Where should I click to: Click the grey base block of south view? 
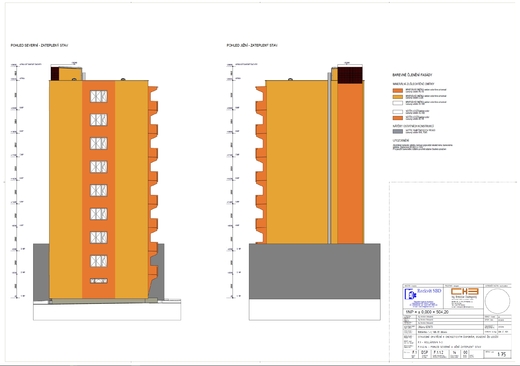315,271
